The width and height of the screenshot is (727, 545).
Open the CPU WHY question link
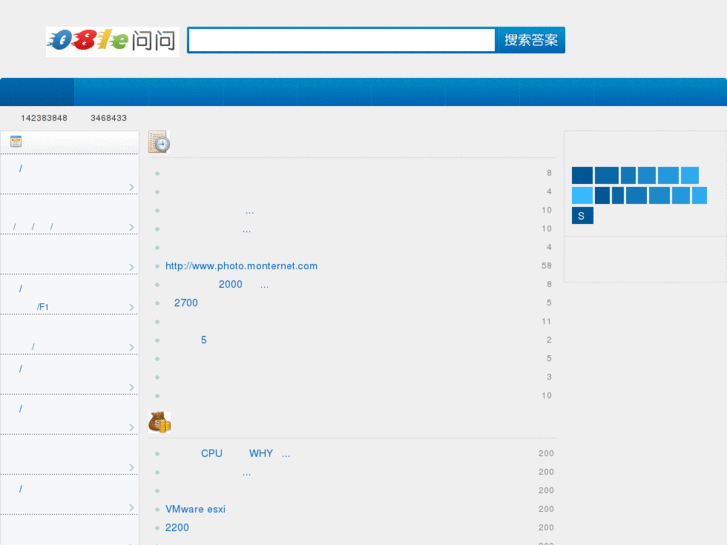tap(246, 453)
